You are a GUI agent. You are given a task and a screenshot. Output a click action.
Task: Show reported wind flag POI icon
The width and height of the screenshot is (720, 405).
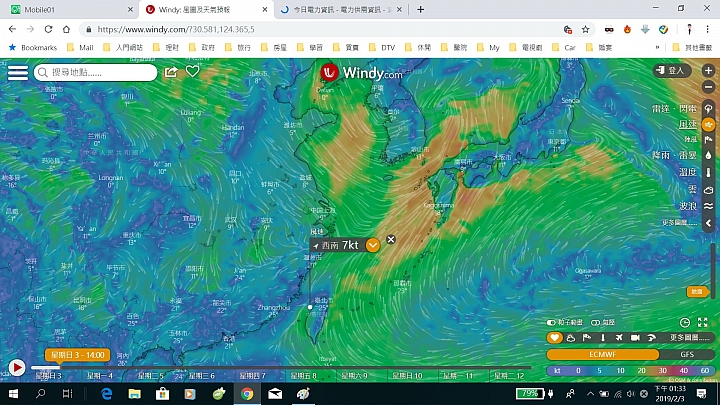587,338
